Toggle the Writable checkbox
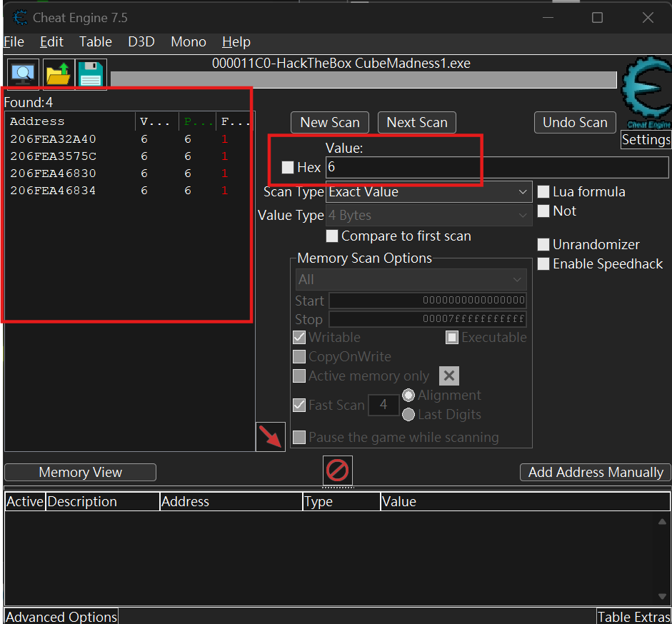 (x=299, y=337)
